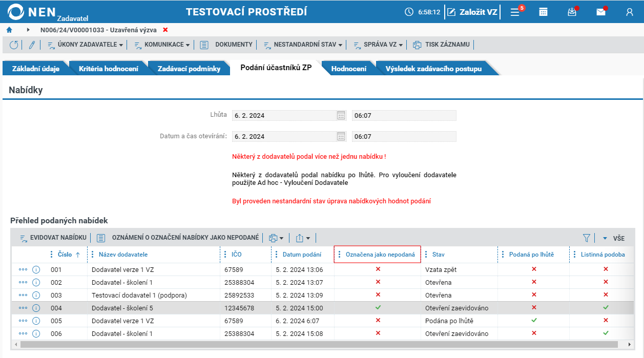Switch to the Kritéria hodnocení tab
644x358 pixels.
coord(108,69)
